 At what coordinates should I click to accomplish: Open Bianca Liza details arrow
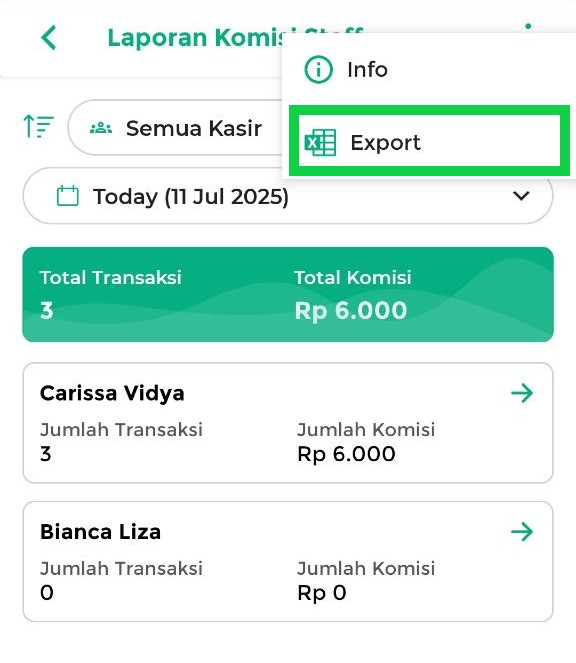click(522, 532)
